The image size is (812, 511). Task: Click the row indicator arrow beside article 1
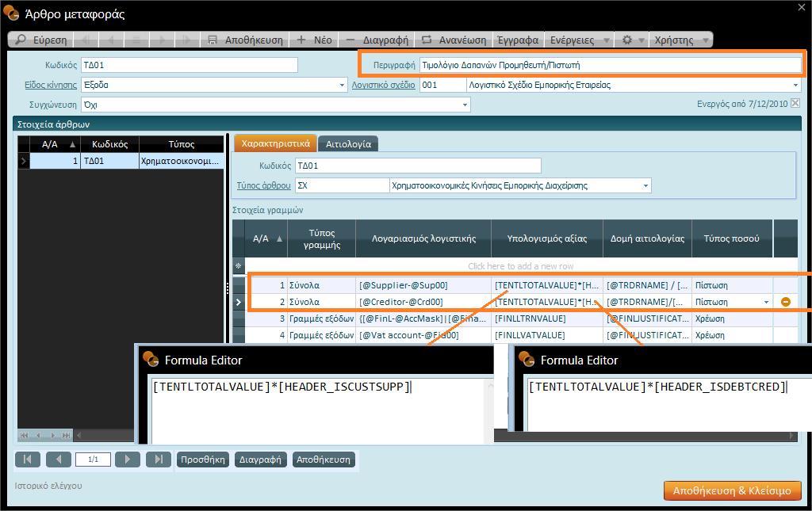coord(23,161)
